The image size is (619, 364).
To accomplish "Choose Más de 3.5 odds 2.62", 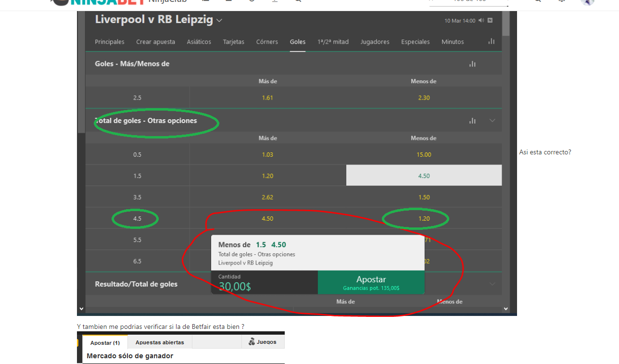I will (x=267, y=197).
